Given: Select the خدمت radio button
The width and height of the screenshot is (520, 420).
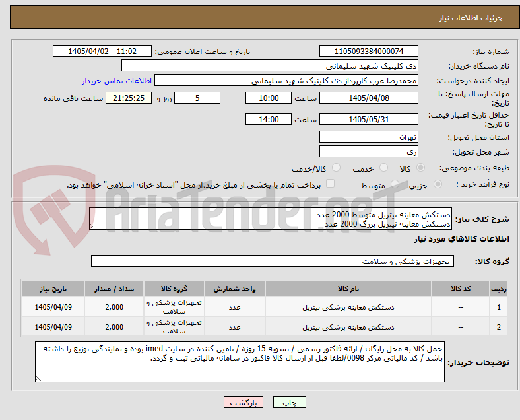Looking at the screenshot, I should pos(383,168).
